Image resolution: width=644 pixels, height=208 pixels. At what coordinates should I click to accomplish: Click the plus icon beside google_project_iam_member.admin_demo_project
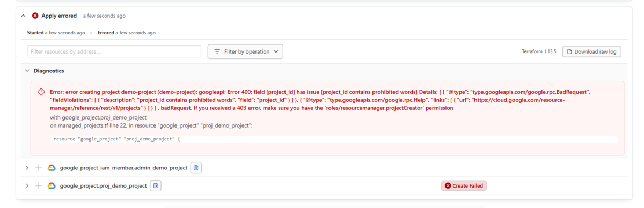pyautogui.click(x=38, y=168)
